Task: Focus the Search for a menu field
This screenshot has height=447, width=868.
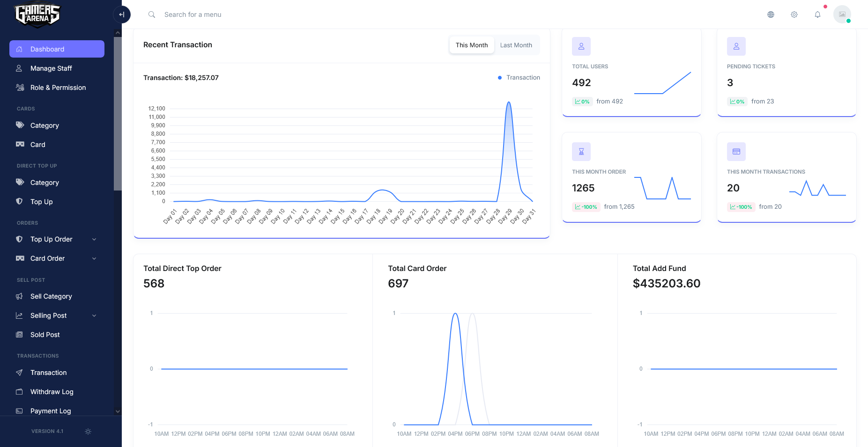Action: click(x=193, y=15)
